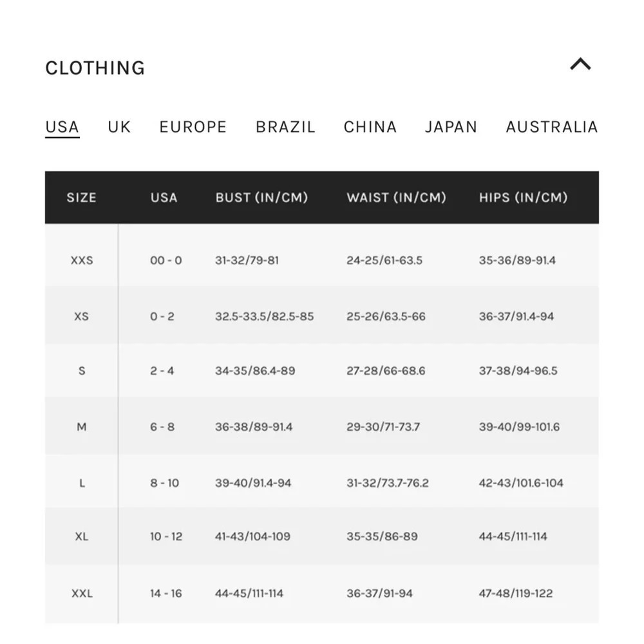Switch to the Japan tab
Screen dimensions: 644x644
(451, 127)
